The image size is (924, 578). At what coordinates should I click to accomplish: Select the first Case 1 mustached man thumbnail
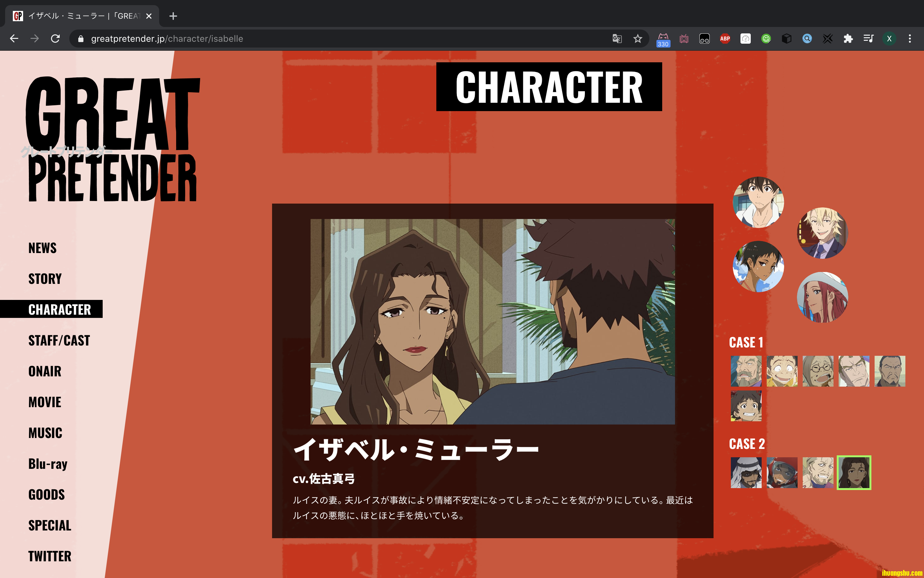click(x=746, y=371)
